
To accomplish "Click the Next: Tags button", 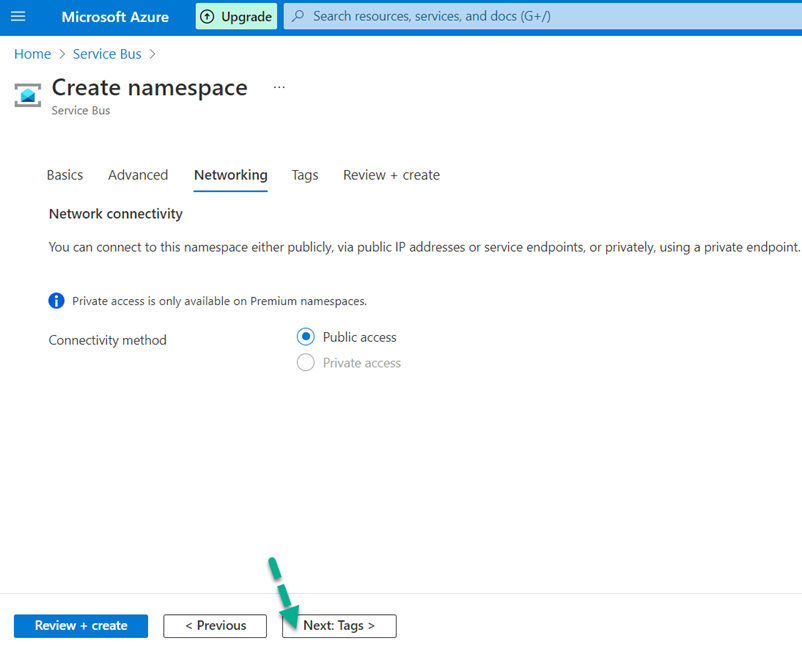I will (338, 626).
